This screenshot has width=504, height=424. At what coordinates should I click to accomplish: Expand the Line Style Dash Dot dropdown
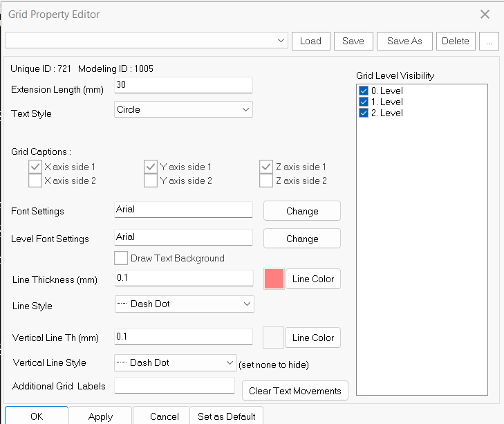184,304
